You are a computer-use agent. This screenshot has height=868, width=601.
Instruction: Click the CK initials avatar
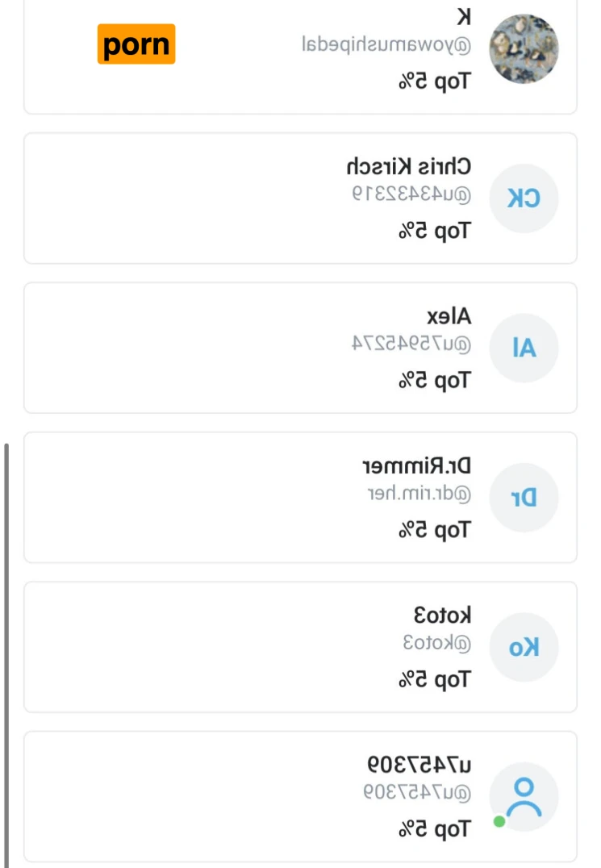coord(524,198)
